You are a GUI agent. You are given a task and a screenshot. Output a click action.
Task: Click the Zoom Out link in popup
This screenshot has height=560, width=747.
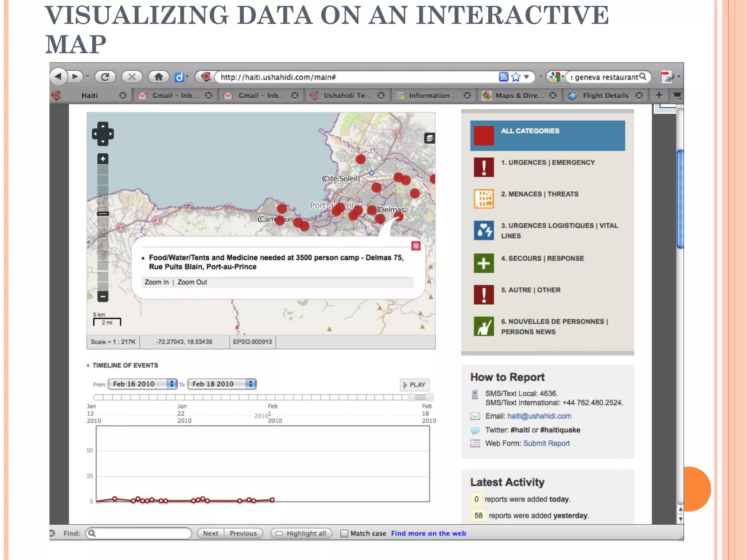192,282
